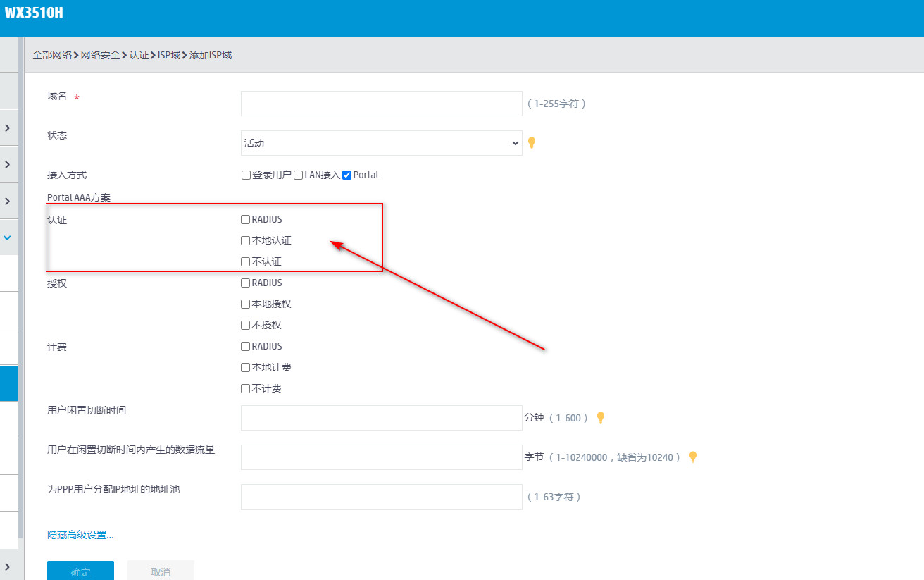Viewport: 924px width, 580px height.
Task: Focus the 域名 input field
Action: point(381,104)
